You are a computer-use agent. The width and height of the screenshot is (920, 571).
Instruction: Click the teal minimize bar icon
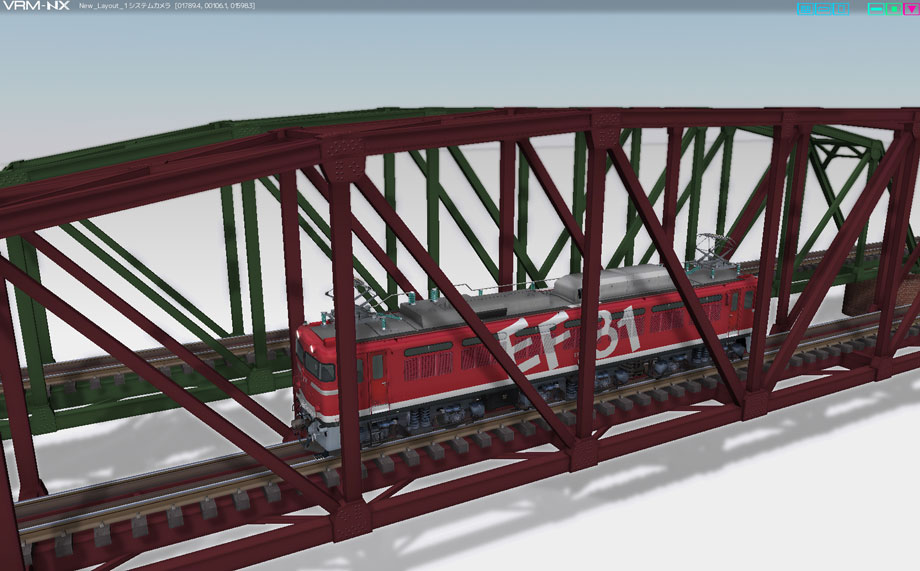(x=875, y=9)
